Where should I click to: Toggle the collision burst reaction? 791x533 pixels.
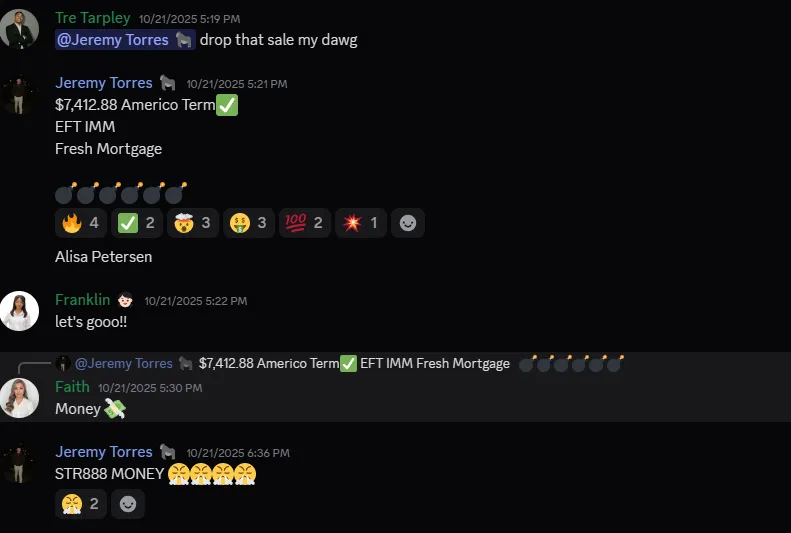click(x=361, y=223)
